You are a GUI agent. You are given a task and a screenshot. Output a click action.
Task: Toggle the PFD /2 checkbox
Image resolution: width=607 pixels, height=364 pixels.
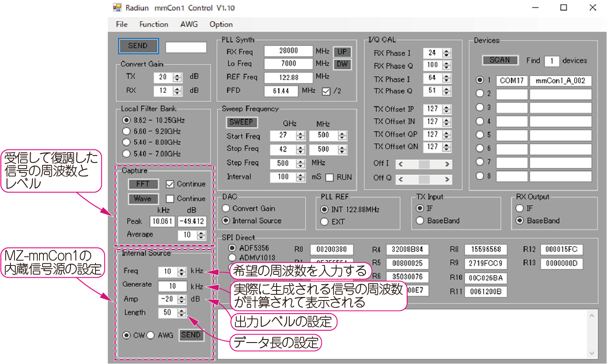(x=326, y=91)
